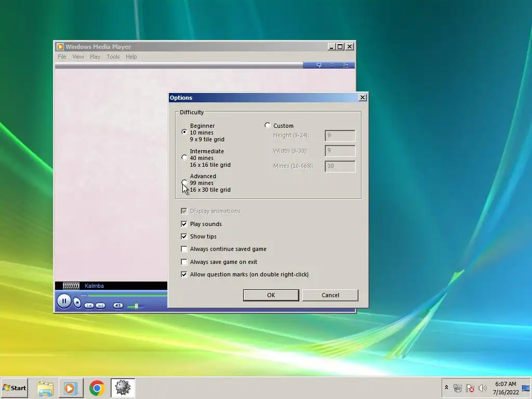Select the Intermediate difficulty option
This screenshot has width=532, height=399.
pyautogui.click(x=184, y=157)
